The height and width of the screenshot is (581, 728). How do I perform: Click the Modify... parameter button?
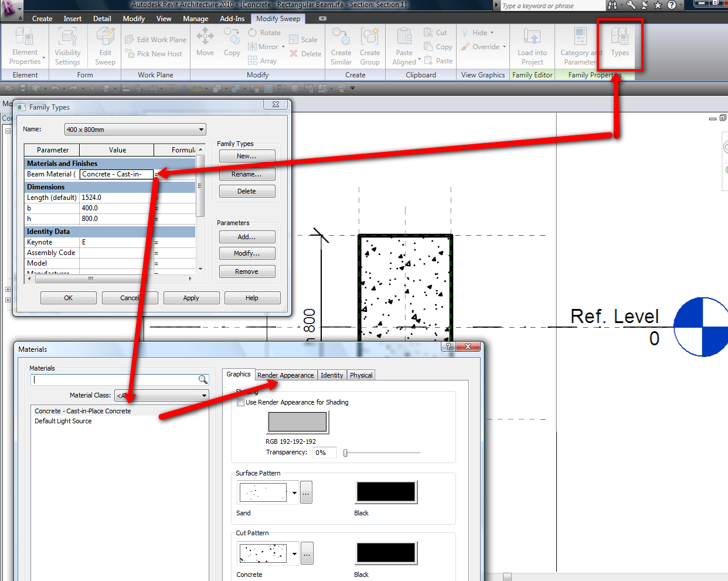[x=247, y=253]
